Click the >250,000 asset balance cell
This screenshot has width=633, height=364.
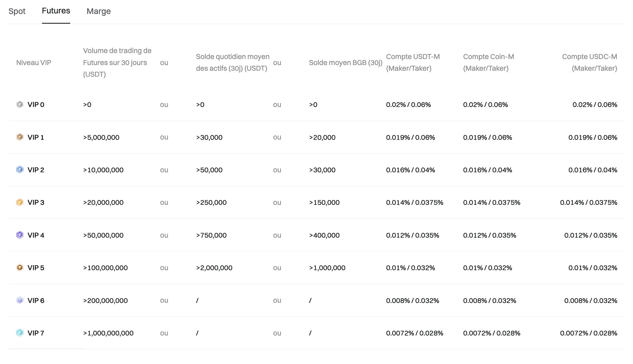pos(211,203)
